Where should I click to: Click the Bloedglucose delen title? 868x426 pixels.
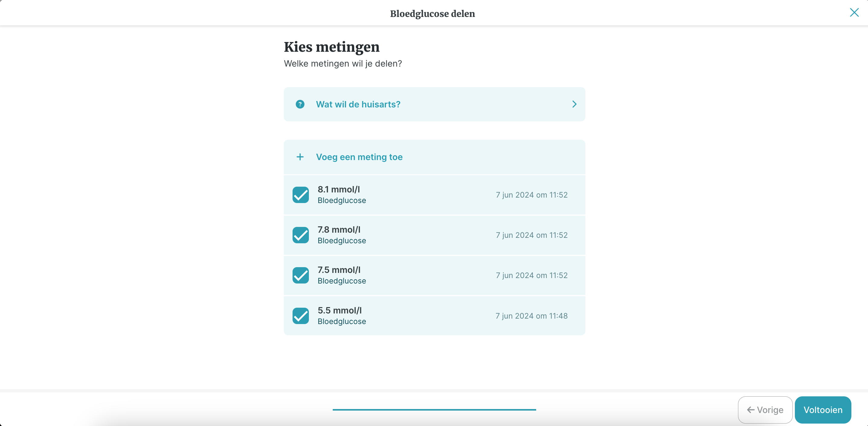432,14
